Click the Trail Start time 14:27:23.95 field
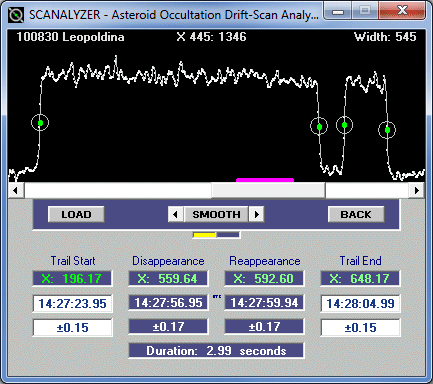The height and width of the screenshot is (384, 433). (x=72, y=303)
